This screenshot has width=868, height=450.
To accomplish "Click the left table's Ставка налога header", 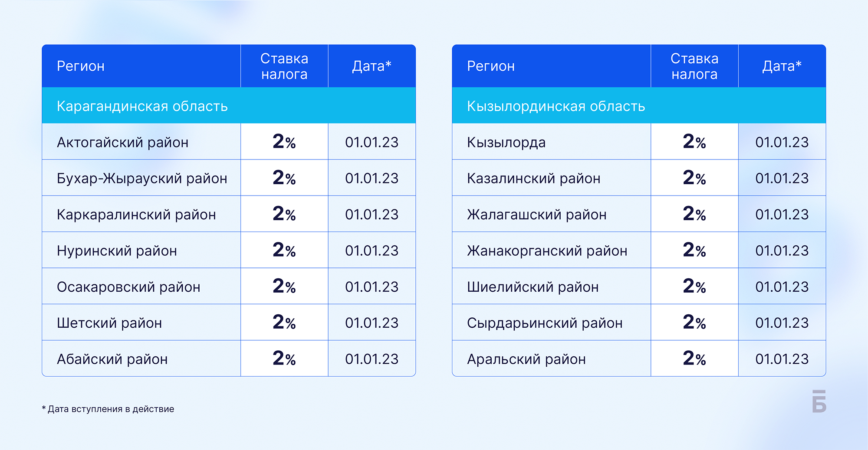I will point(284,66).
